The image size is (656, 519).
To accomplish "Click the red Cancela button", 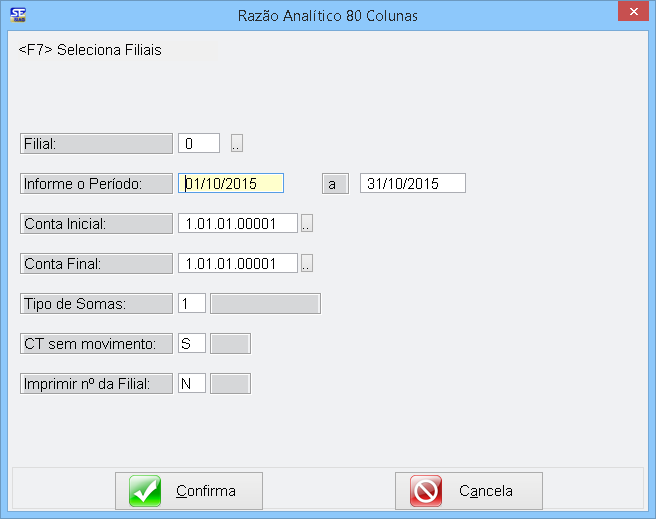I will pyautogui.click(x=475, y=491).
